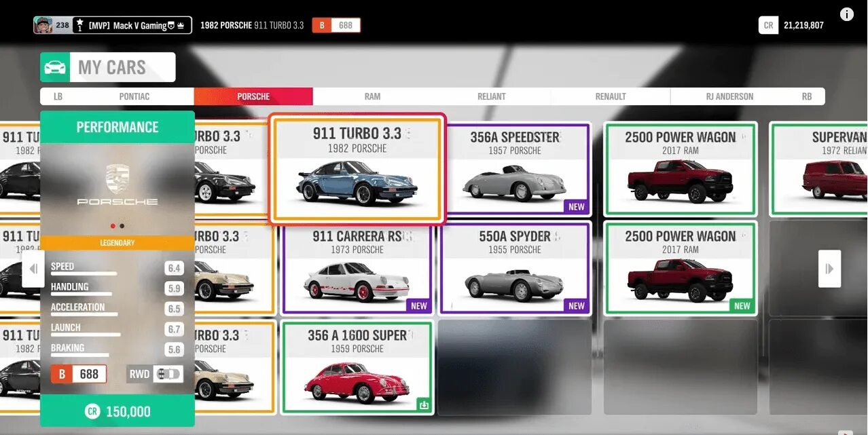868x435 pixels.
Task: Click the NEW badge on 911 Carrera RS
Action: point(419,306)
